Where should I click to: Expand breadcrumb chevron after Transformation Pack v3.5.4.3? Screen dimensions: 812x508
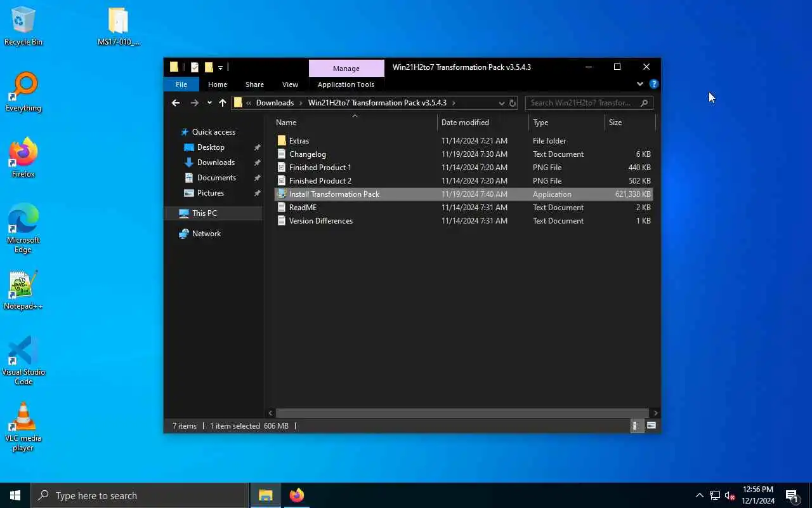pyautogui.click(x=454, y=103)
